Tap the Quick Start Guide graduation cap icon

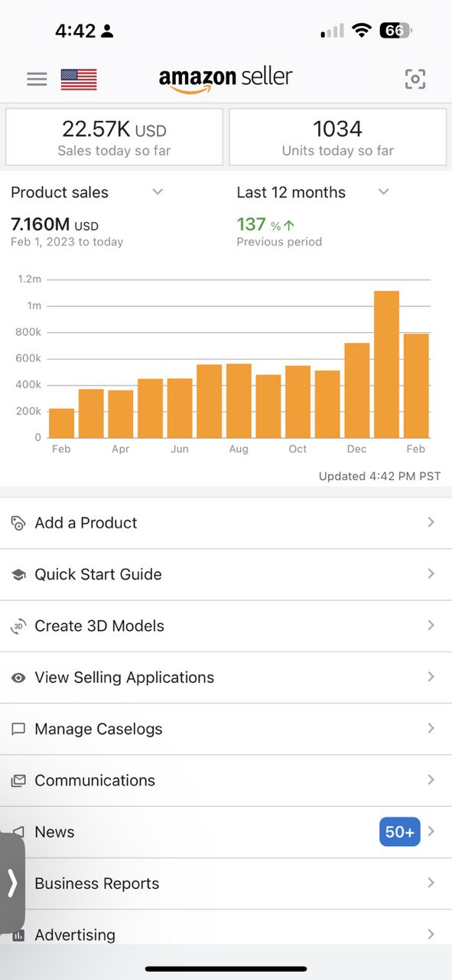[x=18, y=574]
